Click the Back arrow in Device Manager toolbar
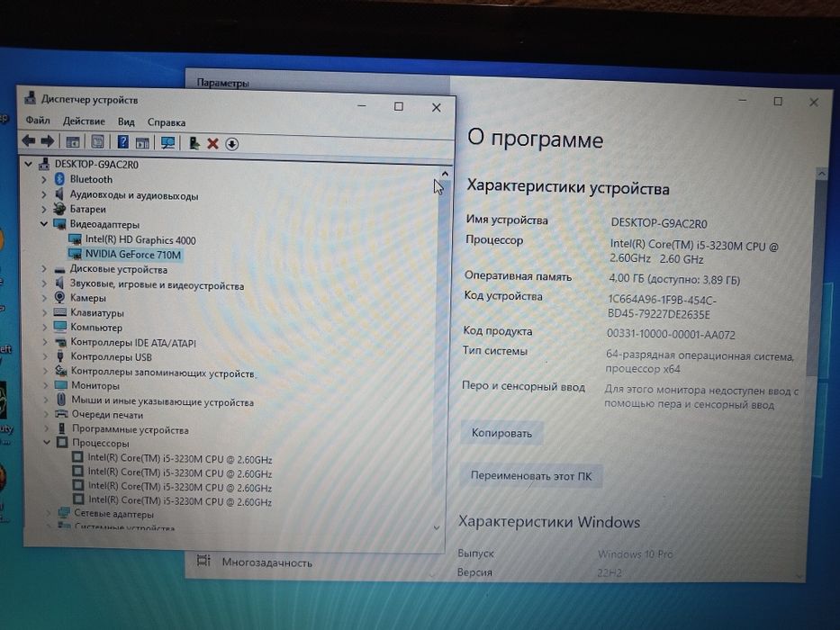This screenshot has width=840, height=630. (x=29, y=141)
